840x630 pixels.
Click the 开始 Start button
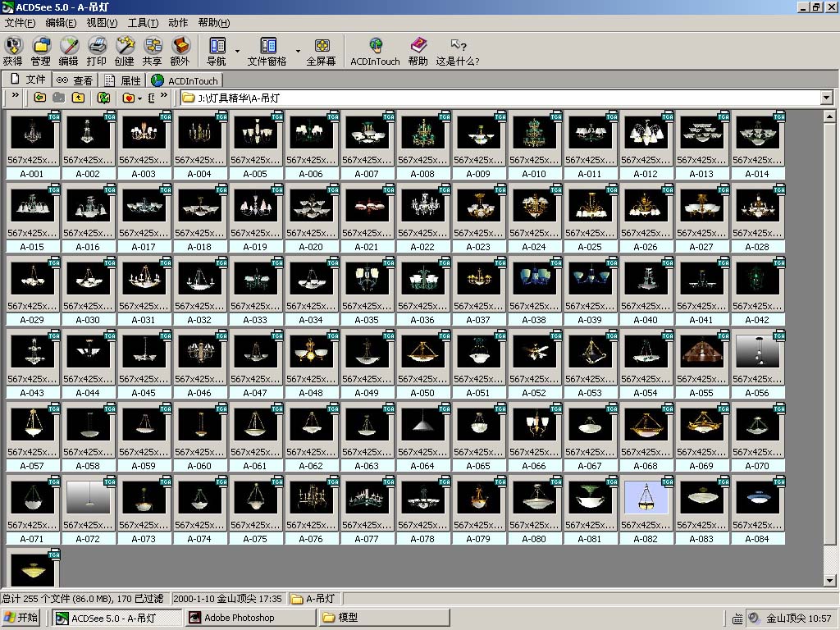coord(21,617)
